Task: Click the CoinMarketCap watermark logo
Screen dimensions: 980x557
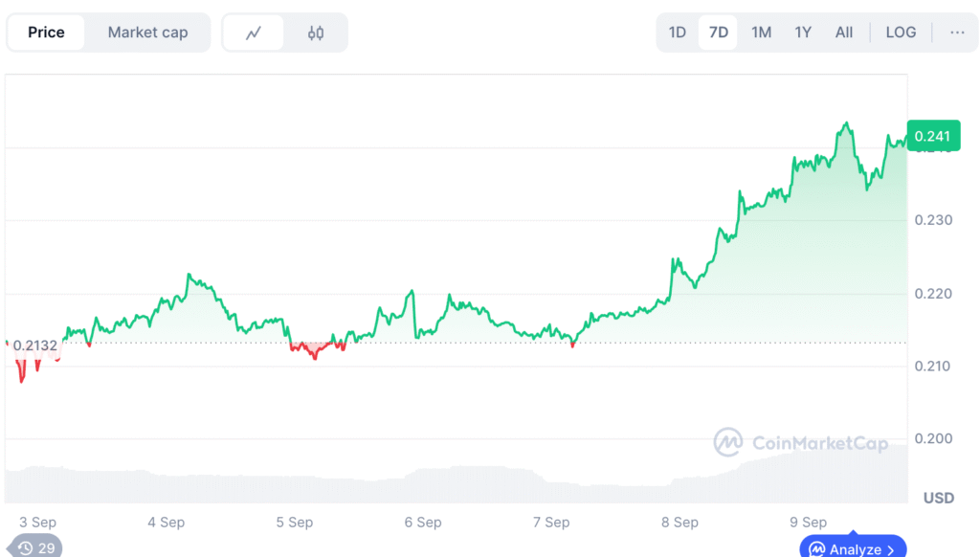Action: click(x=728, y=442)
